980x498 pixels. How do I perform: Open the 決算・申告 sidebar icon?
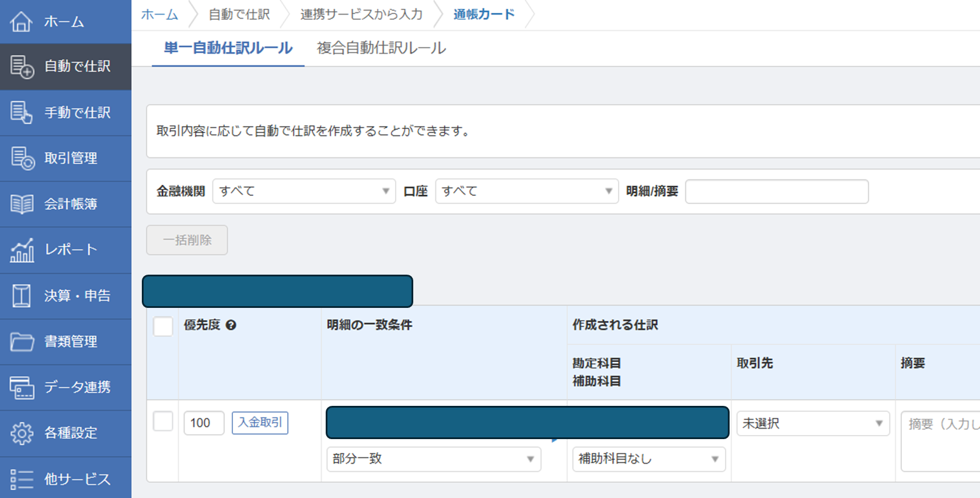22,296
